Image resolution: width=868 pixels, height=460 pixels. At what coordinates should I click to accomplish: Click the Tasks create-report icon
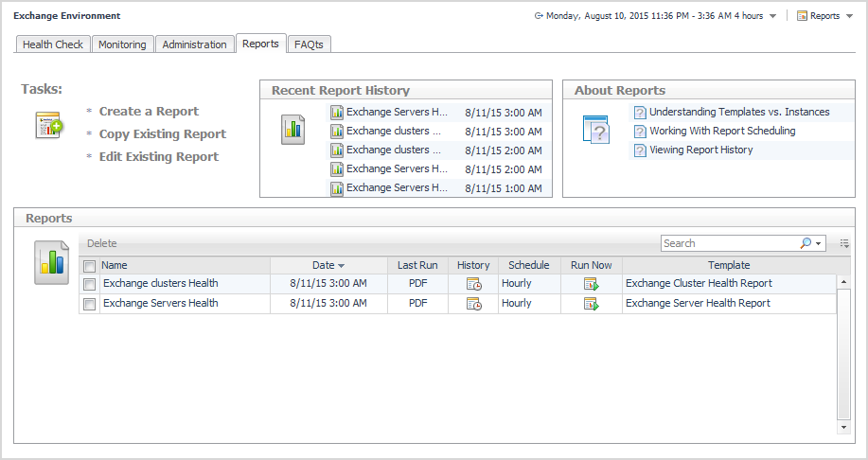tap(48, 125)
